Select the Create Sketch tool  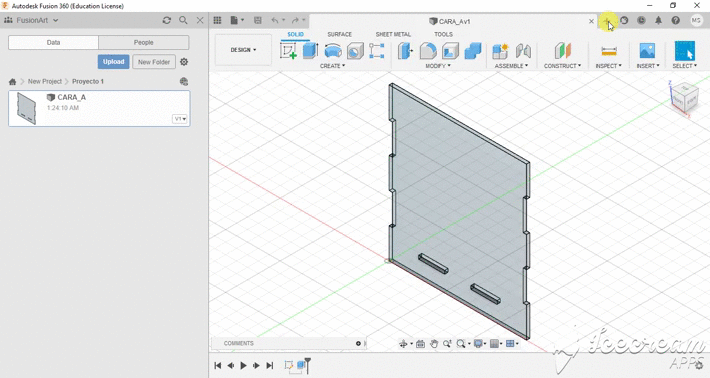[x=288, y=51]
